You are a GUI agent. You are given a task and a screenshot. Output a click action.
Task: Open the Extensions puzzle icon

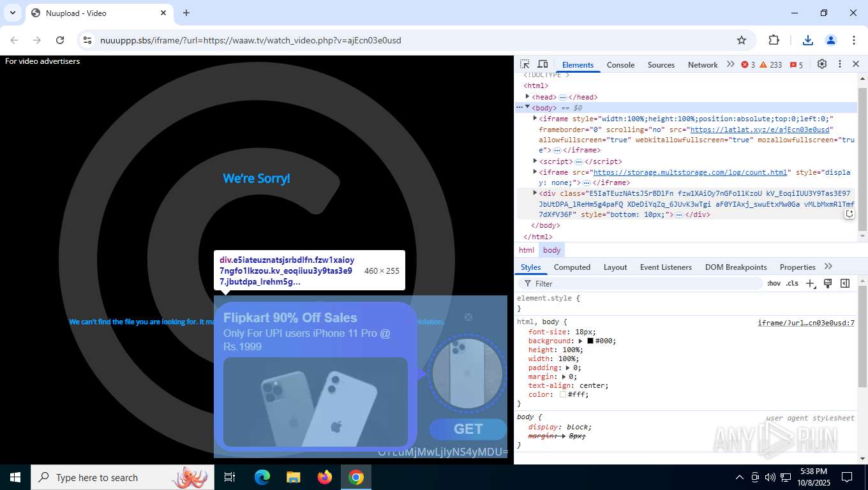(x=774, y=40)
